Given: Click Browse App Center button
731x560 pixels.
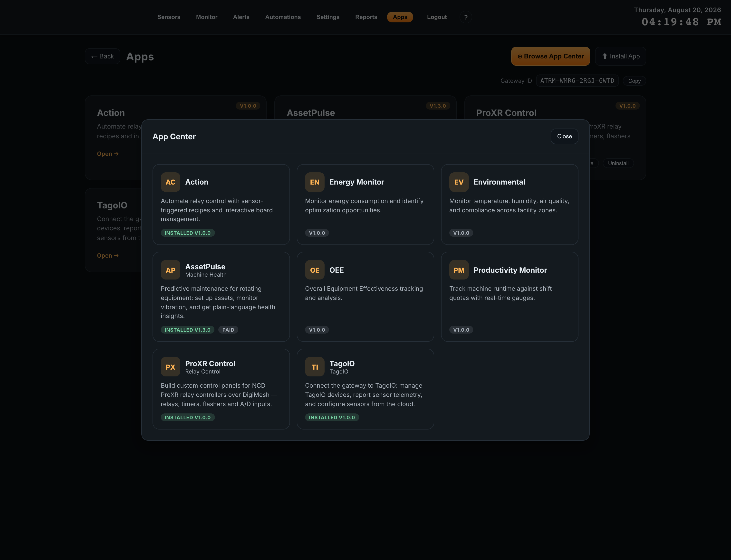Looking at the screenshot, I should tap(550, 56).
